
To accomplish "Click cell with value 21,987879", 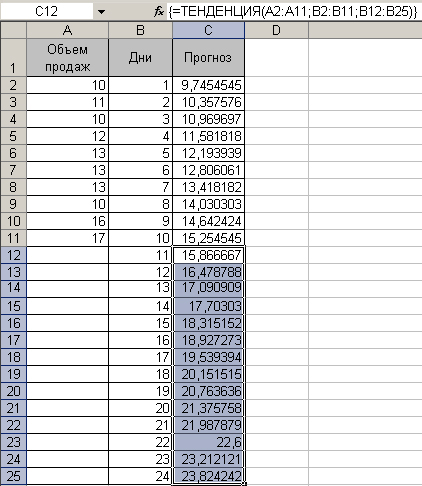I will coord(208,425).
